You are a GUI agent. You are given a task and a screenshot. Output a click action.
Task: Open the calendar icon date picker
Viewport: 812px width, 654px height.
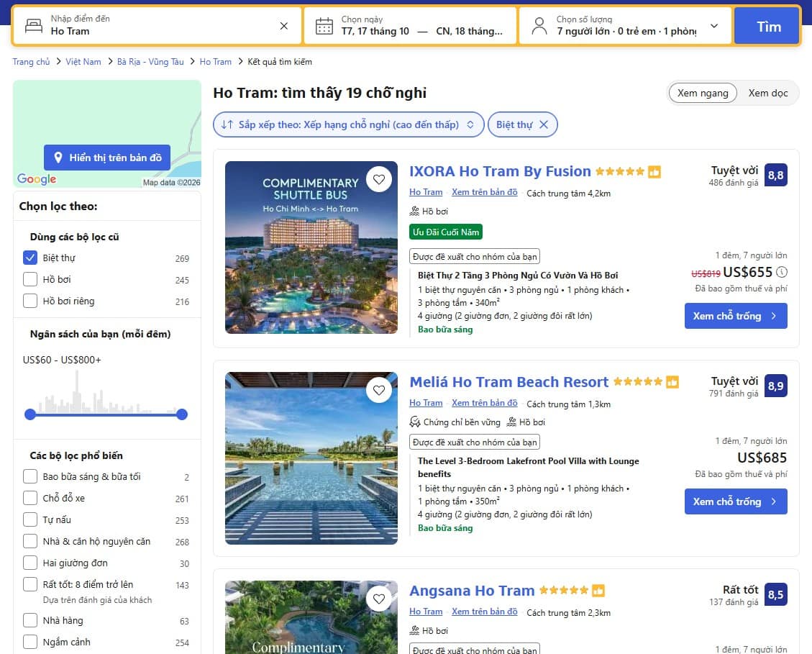coord(324,26)
